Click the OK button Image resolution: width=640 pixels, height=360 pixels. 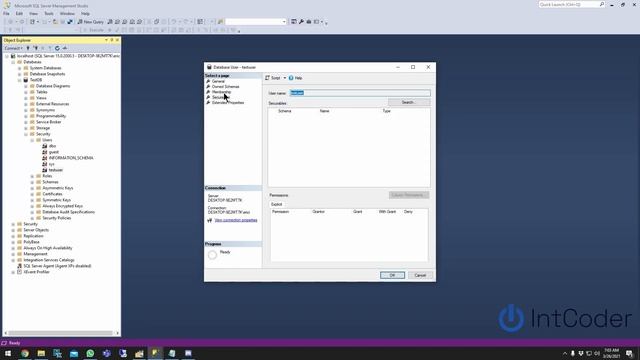(x=392, y=275)
